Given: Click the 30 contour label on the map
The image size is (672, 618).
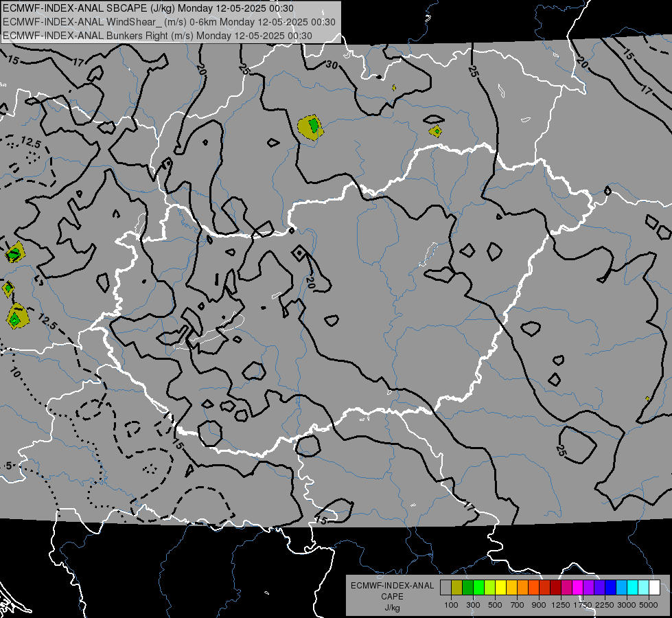Looking at the screenshot, I should coord(332,65).
